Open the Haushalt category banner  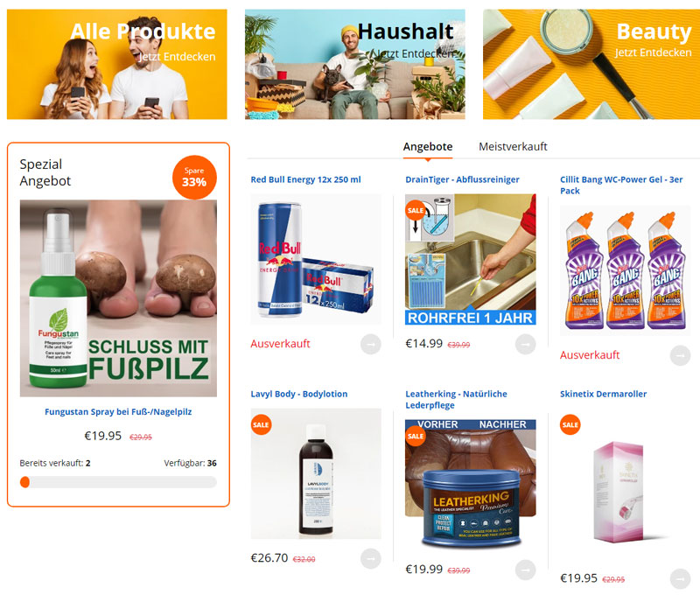coord(355,64)
